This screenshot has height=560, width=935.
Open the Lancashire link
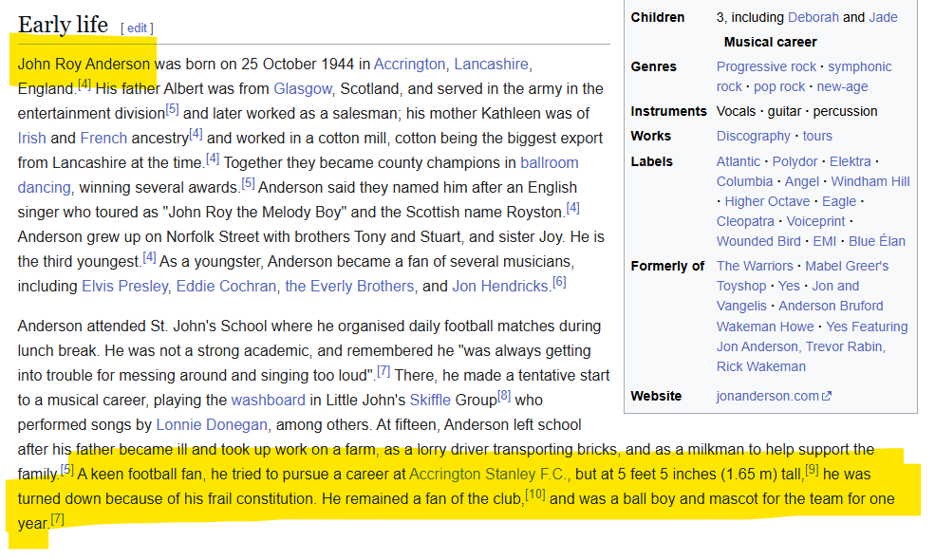pyautogui.click(x=491, y=64)
